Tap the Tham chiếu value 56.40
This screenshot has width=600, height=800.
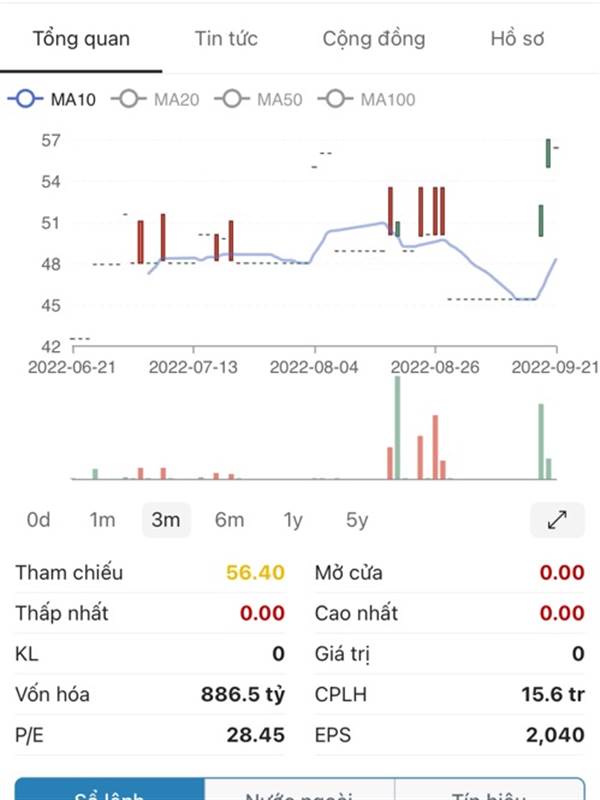coord(255,573)
